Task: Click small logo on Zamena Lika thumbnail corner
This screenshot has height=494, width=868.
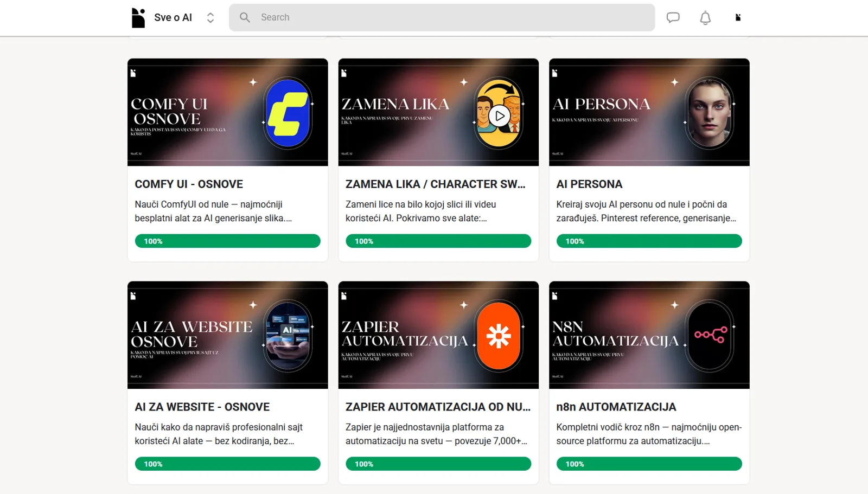Action: (x=344, y=73)
